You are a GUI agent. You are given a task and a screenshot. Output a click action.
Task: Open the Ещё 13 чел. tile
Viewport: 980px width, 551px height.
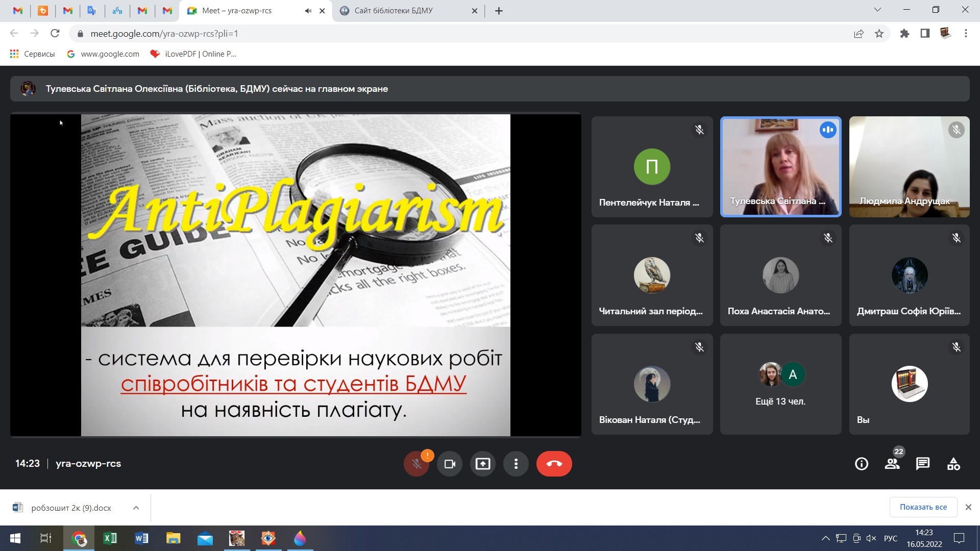coord(780,384)
